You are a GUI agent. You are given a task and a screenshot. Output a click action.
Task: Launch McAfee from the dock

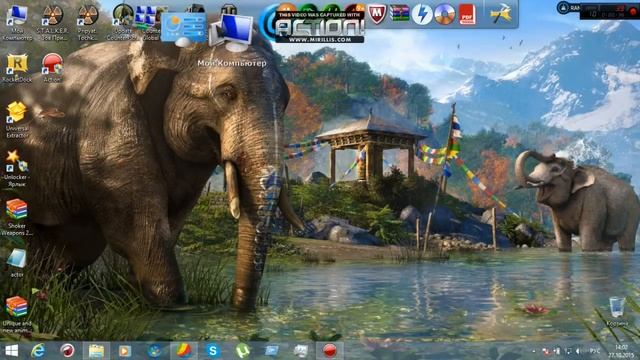(x=377, y=14)
